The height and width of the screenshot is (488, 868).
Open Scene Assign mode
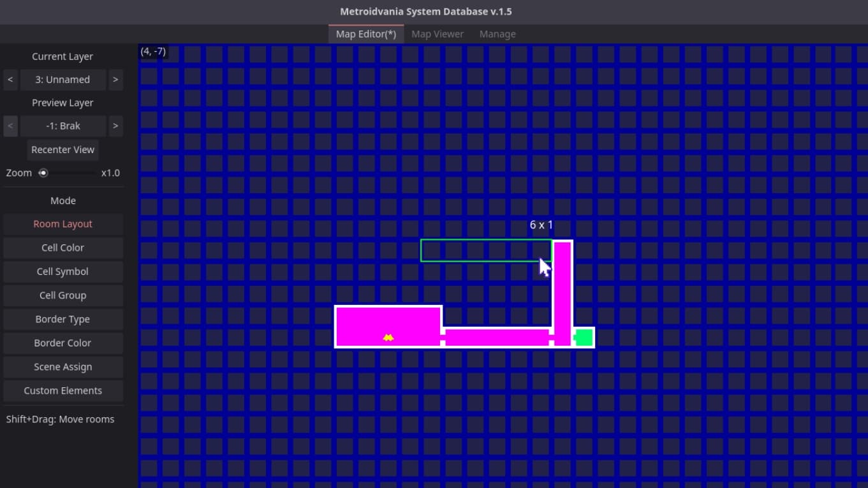click(x=63, y=366)
